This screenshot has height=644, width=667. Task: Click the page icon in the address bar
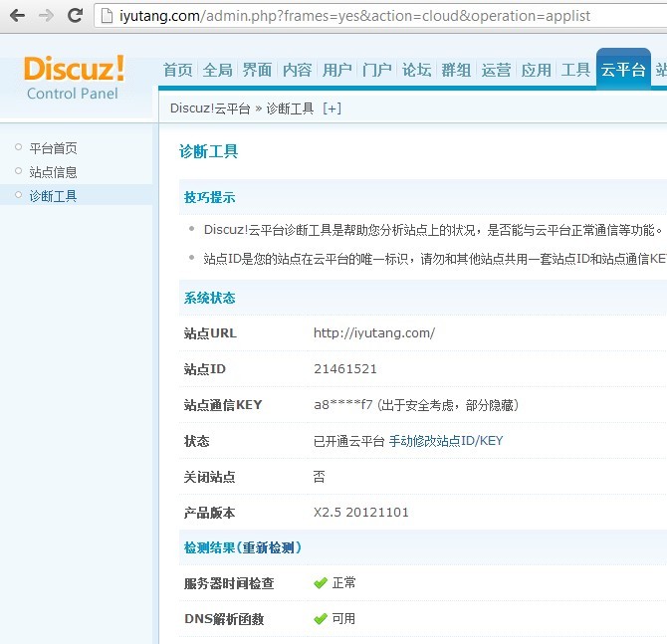coord(107,16)
